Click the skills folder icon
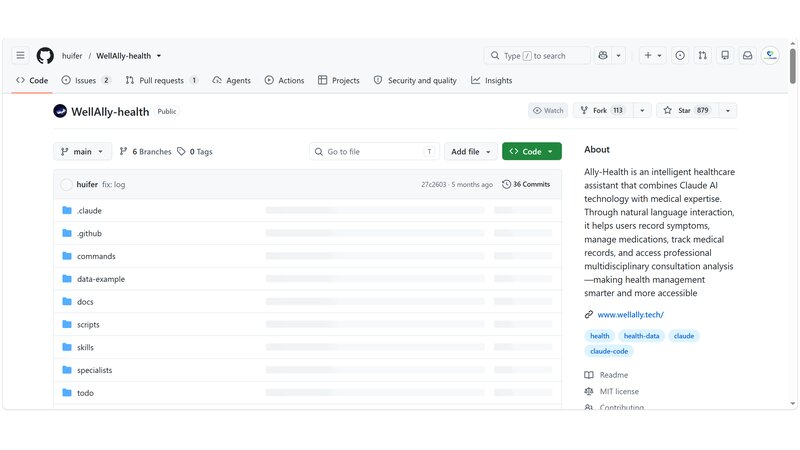The height and width of the screenshot is (450, 800). coord(67,347)
